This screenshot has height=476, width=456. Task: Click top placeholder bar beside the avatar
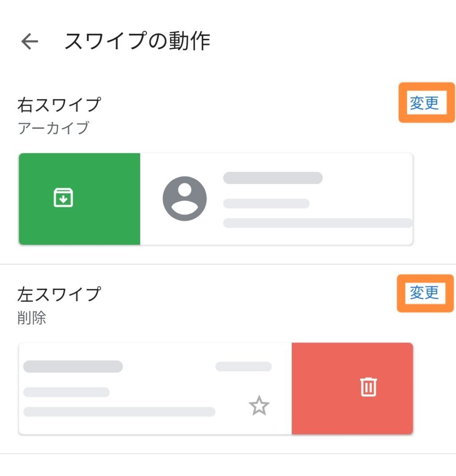tap(273, 178)
